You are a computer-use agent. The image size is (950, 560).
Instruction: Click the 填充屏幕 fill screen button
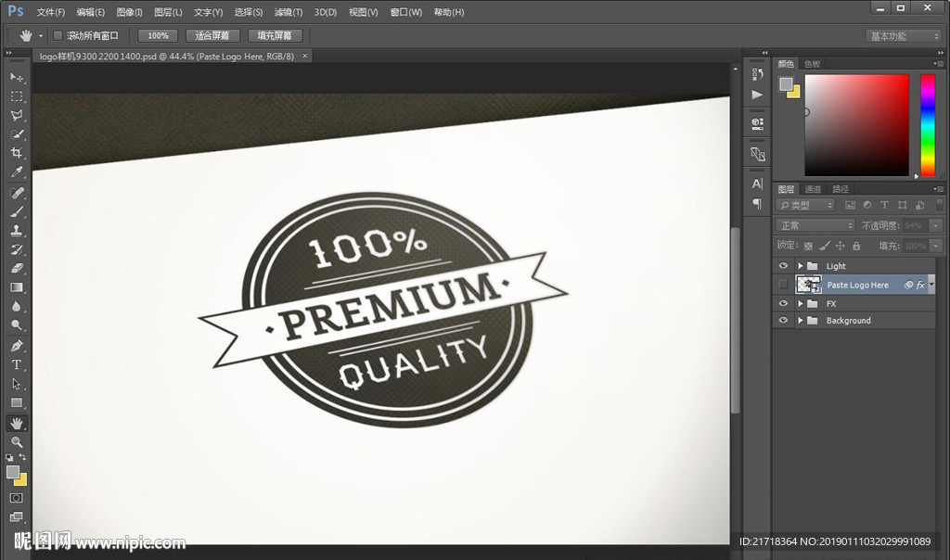(274, 35)
